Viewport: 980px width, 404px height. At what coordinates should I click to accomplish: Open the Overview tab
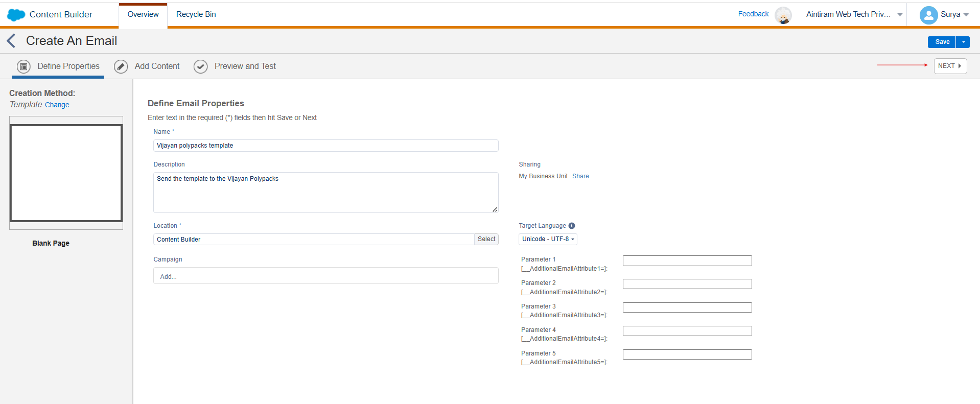(x=143, y=14)
